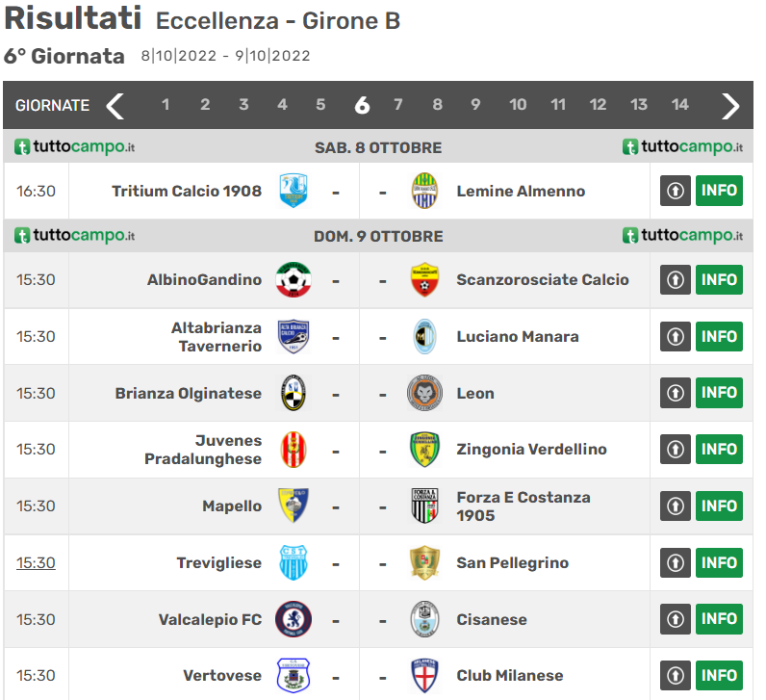This screenshot has width=766, height=700.
Task: Click upload arrow icon for Mapello match
Action: pyautogui.click(x=676, y=506)
